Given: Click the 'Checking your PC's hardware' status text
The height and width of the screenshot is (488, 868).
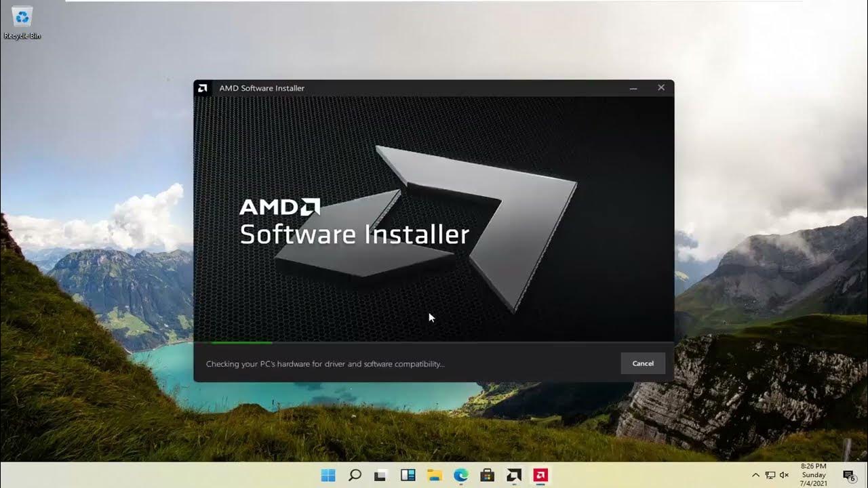Looking at the screenshot, I should tap(325, 364).
